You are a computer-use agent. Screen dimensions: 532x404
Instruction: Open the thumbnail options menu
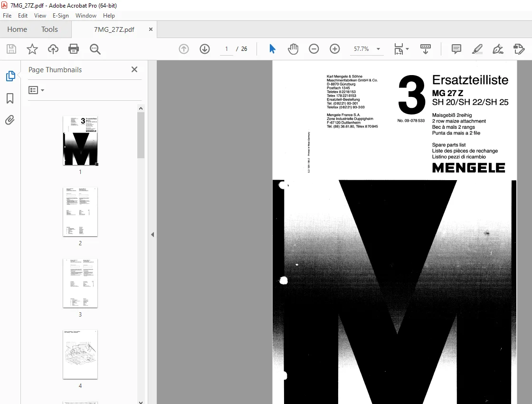(36, 90)
